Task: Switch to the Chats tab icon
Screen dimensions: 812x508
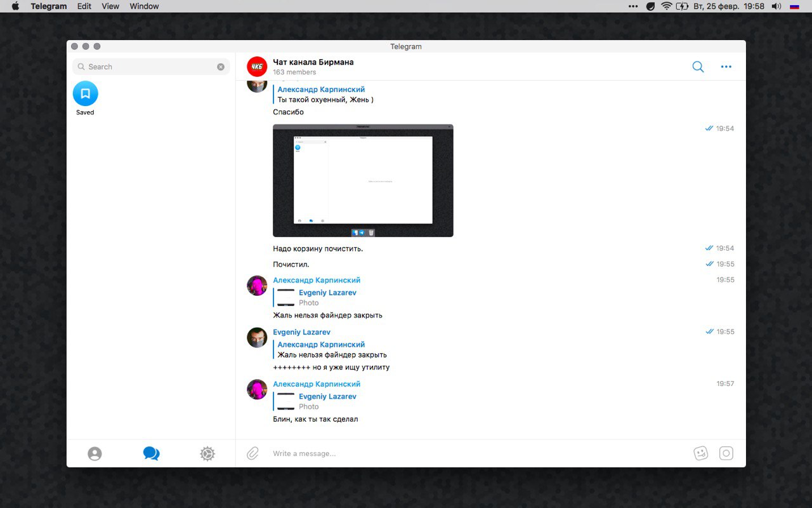Action: pos(151,453)
